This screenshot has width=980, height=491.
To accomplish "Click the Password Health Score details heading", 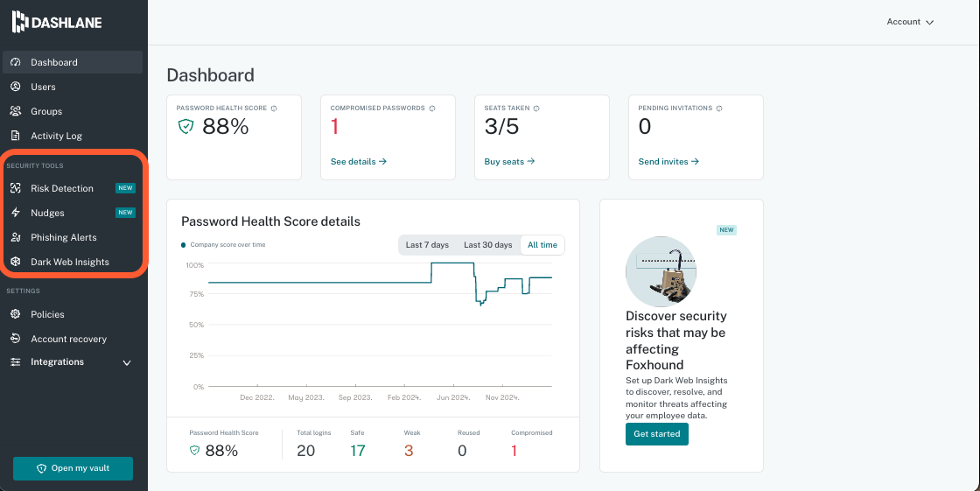I will pyautogui.click(x=270, y=221).
